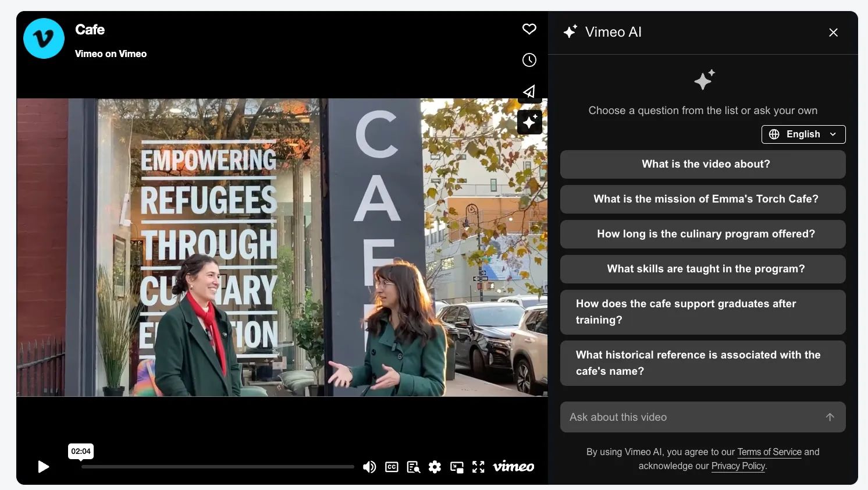Click the video title "Cafe"
The image size is (868, 490).
tap(90, 30)
